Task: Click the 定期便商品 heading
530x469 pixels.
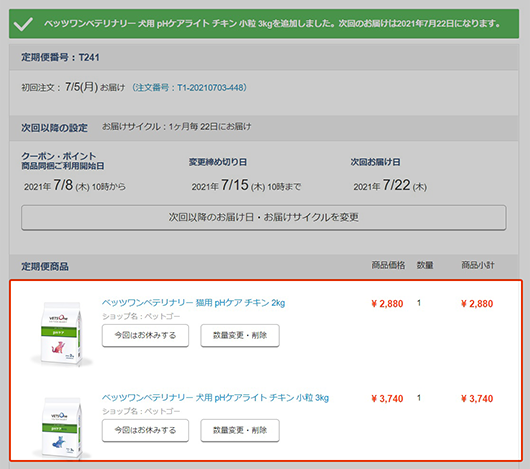Action: point(45,266)
